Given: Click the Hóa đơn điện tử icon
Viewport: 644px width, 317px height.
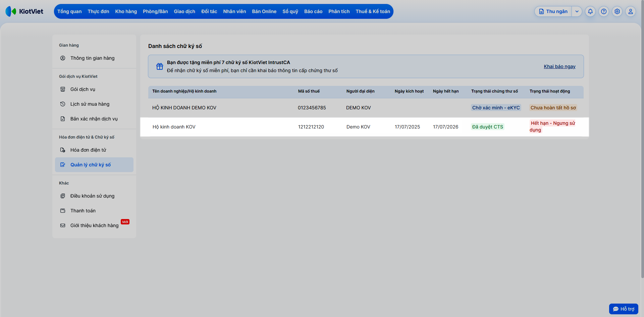Looking at the screenshot, I should pyautogui.click(x=63, y=150).
